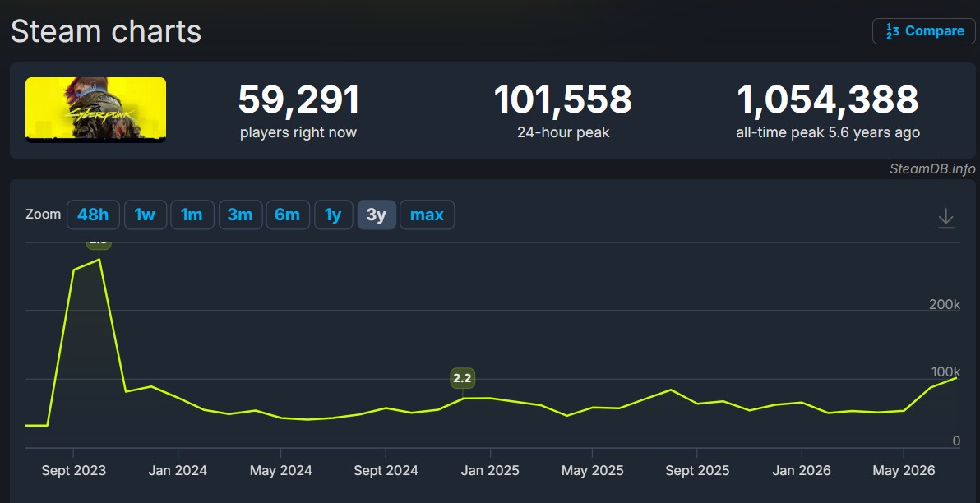Open the Cyberpunk game thumbnail
The image size is (980, 503).
95,110
